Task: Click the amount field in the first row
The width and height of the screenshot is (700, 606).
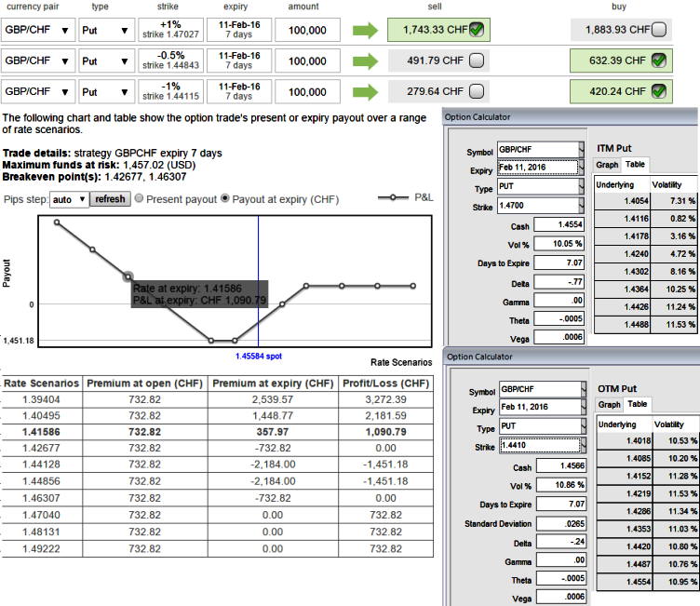Action: [308, 31]
